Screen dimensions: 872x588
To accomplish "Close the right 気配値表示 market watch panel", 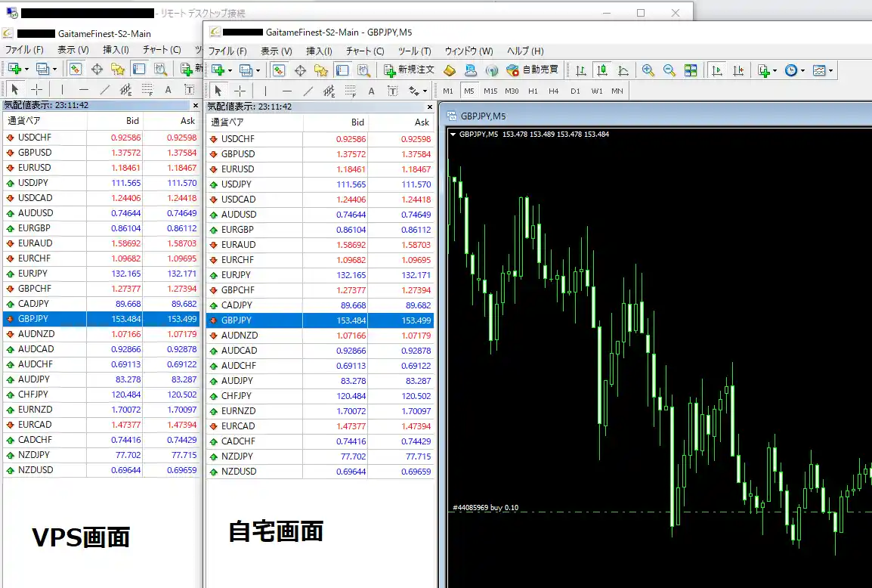I will (x=428, y=107).
